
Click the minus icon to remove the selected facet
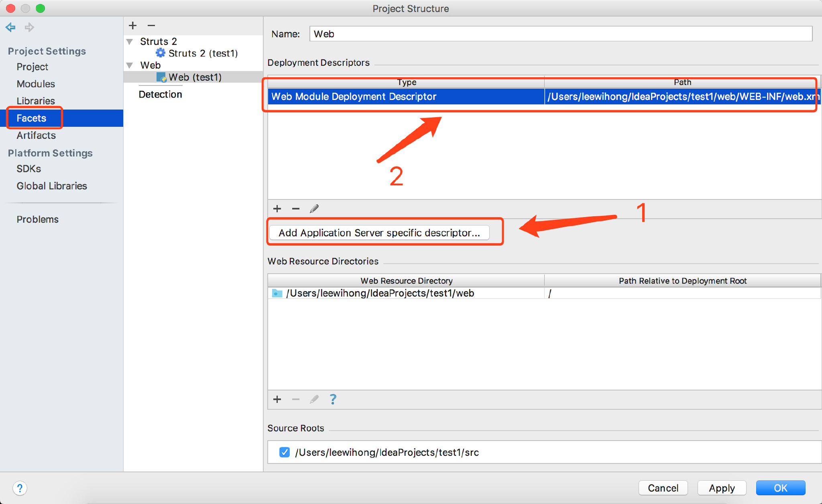pyautogui.click(x=151, y=26)
